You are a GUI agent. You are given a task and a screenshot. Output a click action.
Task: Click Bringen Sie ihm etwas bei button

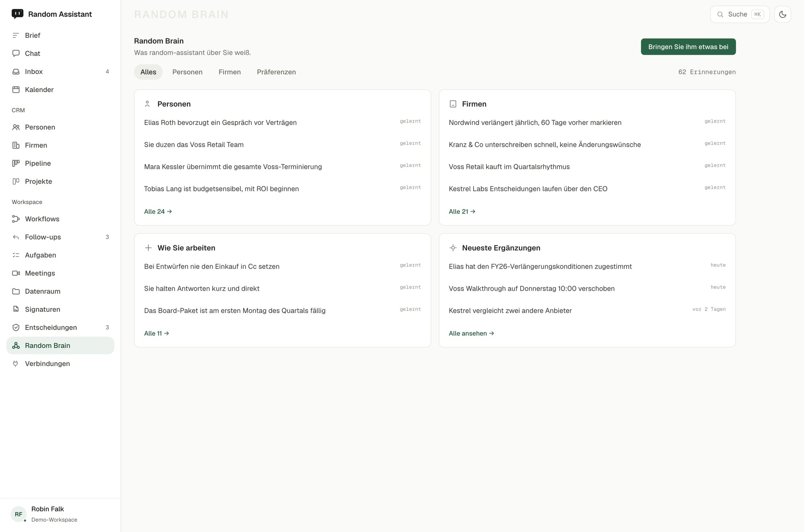(x=688, y=47)
